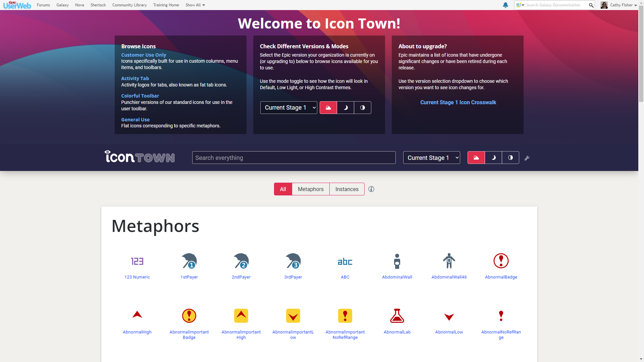Select the 2ndPayer umbrella icon
This screenshot has height=362, width=644.
(241, 261)
